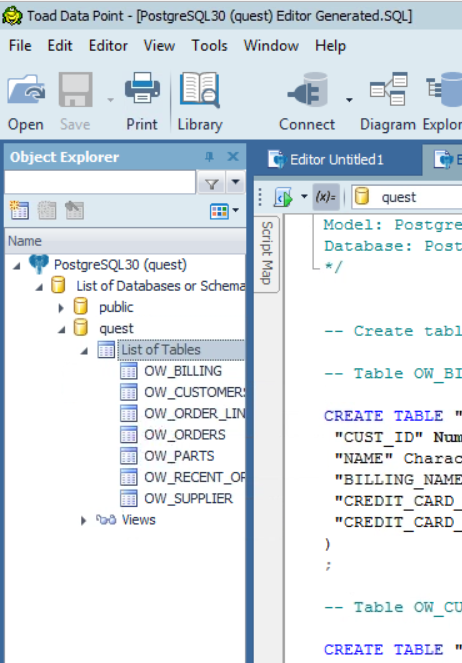The image size is (462, 663).
Task: Open the File menu
Action: coord(20,46)
